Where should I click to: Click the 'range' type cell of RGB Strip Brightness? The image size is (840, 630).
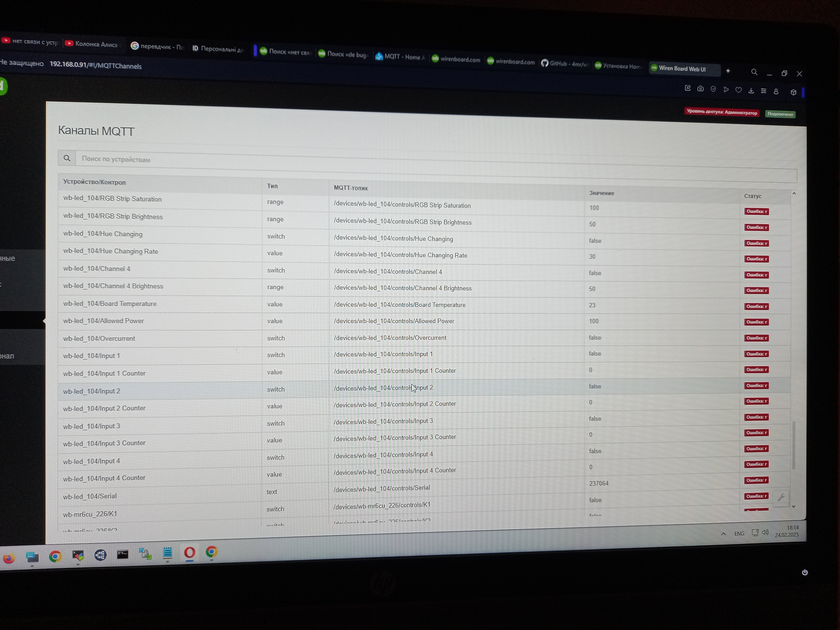[275, 219]
